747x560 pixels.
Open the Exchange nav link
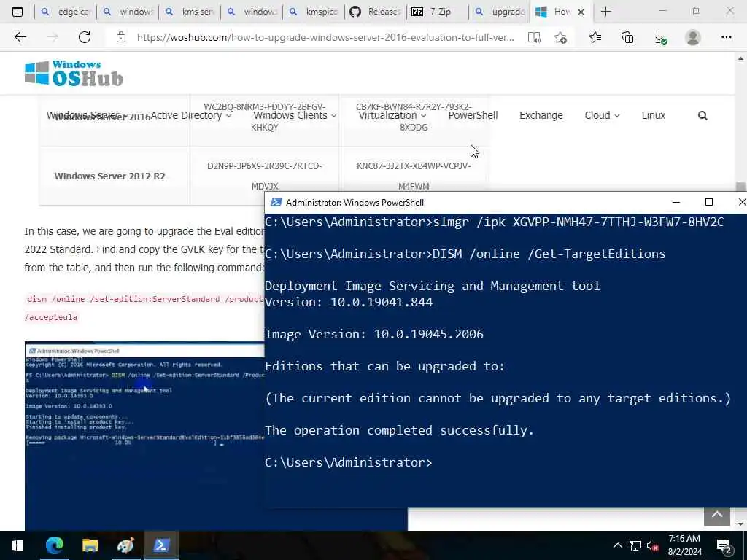point(541,115)
